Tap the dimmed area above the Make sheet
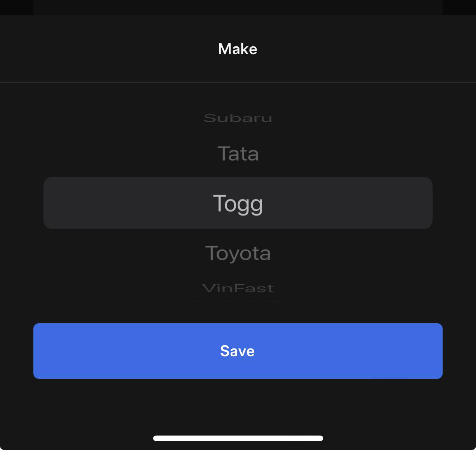This screenshot has width=476, height=450. point(238,7)
